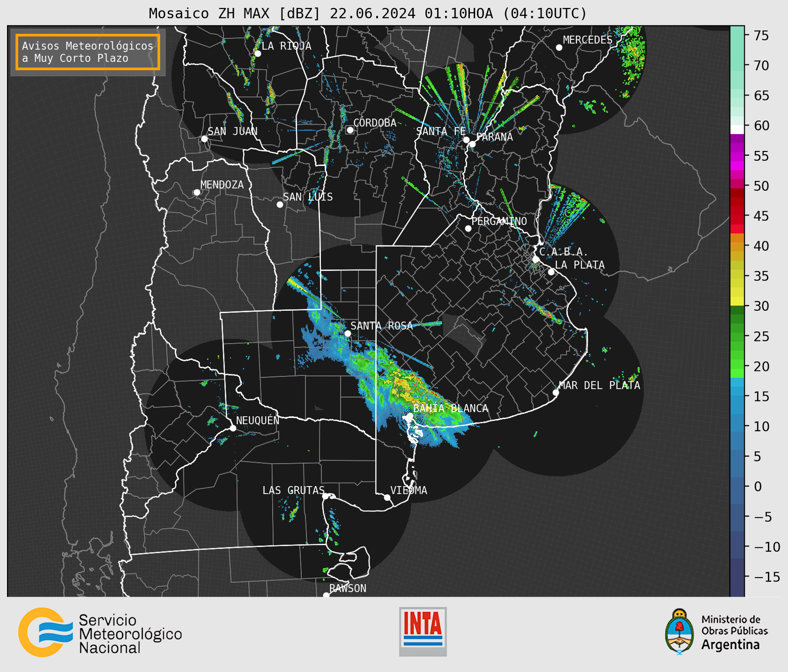Click the Servicio Meteorológico Nacional text
This screenshot has height=672, width=788.
(130, 634)
